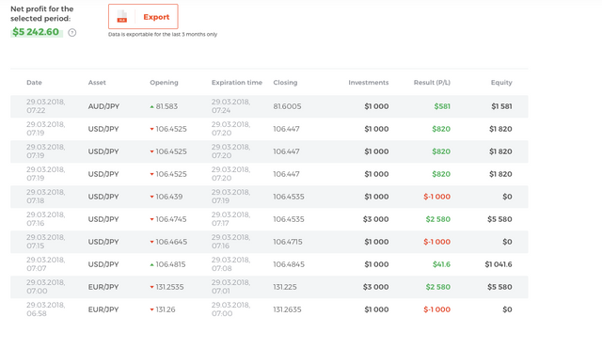Screen dimensions: 602x364
Task: Click the Asset column header
Action: (97, 83)
